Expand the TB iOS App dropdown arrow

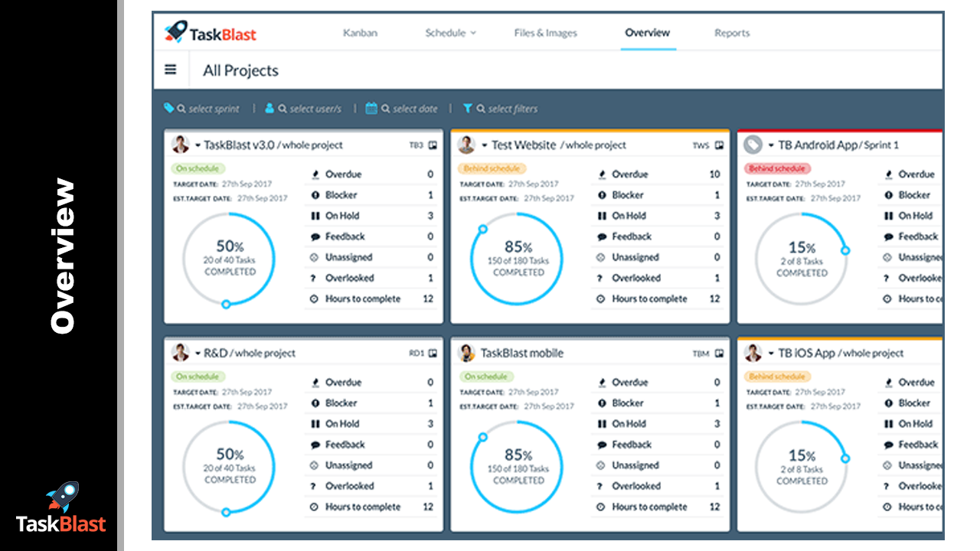(771, 354)
